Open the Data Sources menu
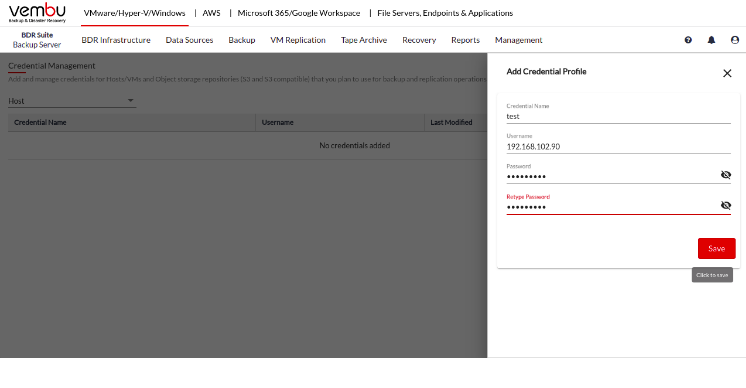Screen dimensions: 746x388 tap(189, 40)
